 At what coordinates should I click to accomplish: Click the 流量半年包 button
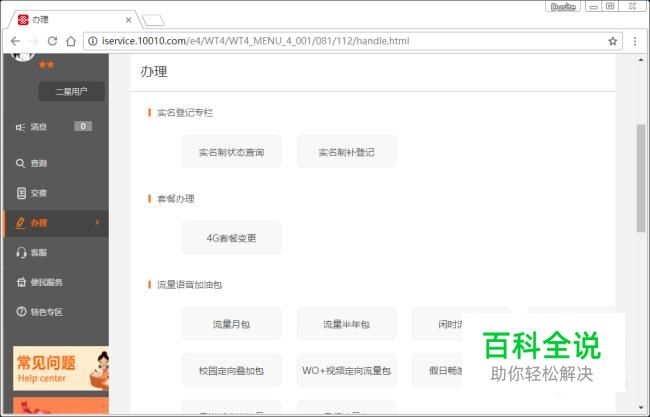click(x=347, y=324)
